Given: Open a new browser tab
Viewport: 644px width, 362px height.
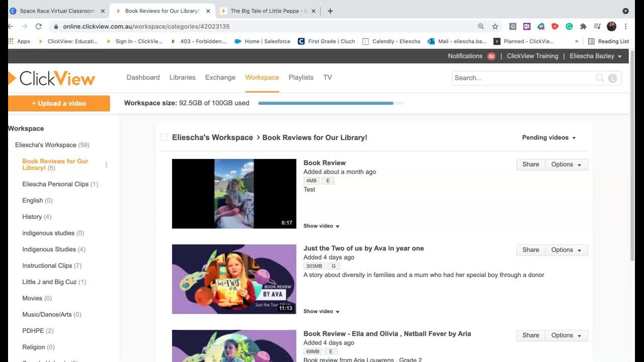Looking at the screenshot, I should pyautogui.click(x=330, y=11).
